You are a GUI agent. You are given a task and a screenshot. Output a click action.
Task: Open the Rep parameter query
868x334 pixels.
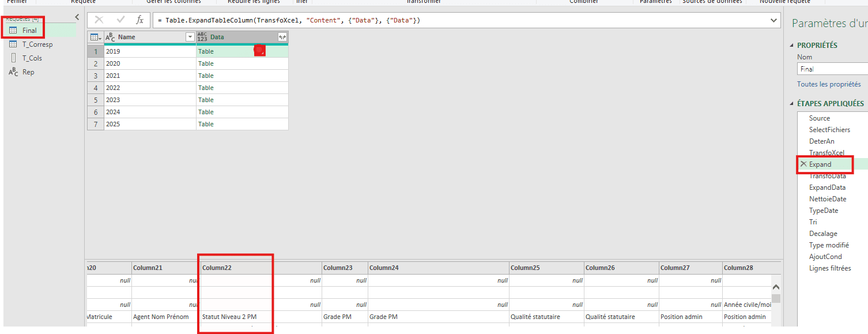pos(28,72)
